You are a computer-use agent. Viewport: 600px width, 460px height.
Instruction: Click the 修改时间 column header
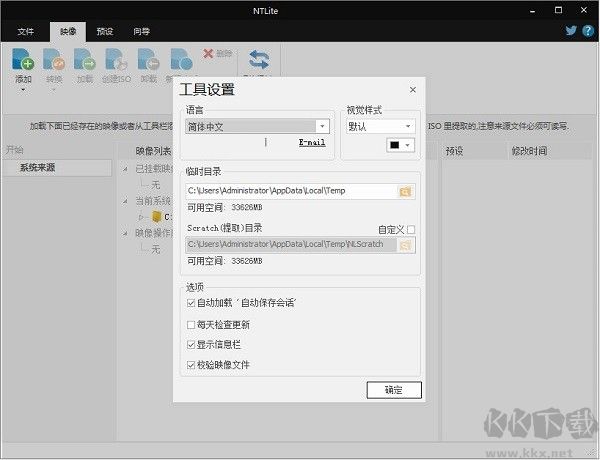(x=529, y=151)
